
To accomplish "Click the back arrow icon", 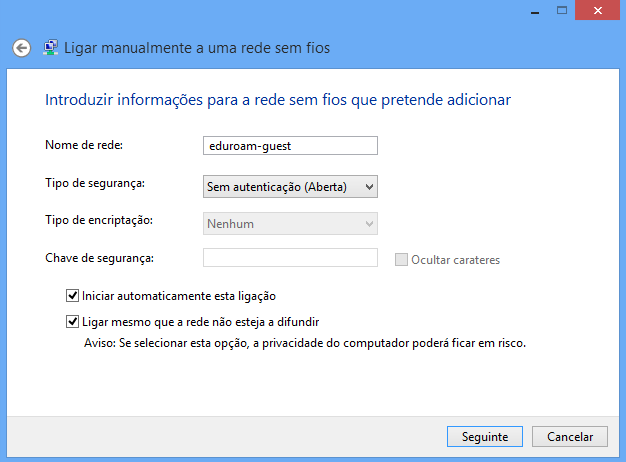I will [21, 48].
